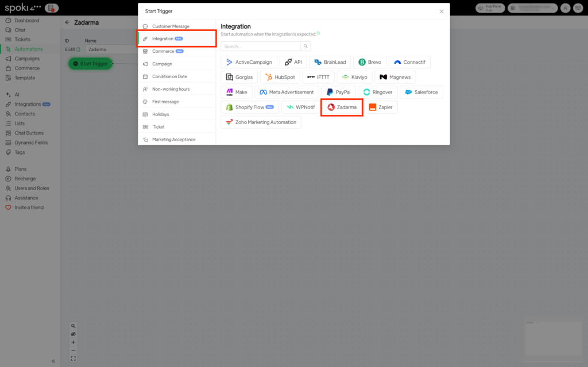The image size is (588, 367).
Task: Click the HubSpot integration icon
Action: point(269,77)
